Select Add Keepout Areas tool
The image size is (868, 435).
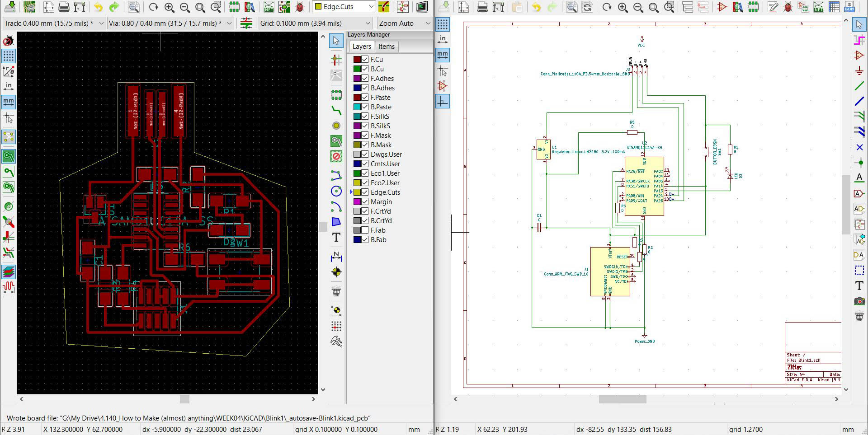336,156
